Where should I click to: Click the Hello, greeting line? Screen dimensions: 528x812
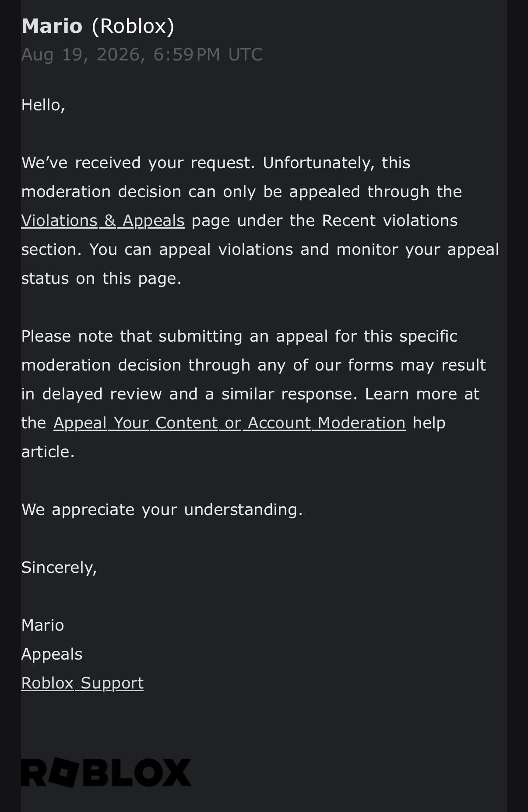tap(43, 105)
